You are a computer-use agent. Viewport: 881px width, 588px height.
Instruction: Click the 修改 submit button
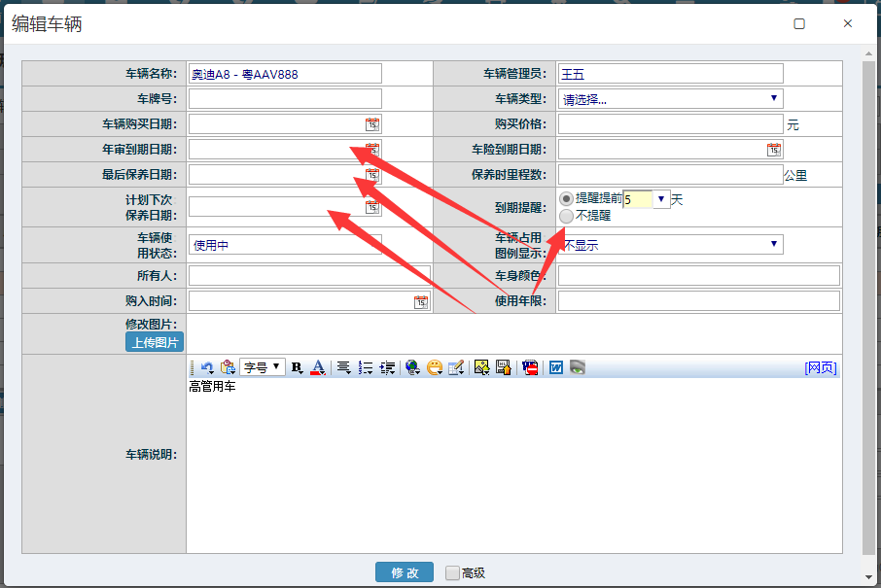[405, 572]
